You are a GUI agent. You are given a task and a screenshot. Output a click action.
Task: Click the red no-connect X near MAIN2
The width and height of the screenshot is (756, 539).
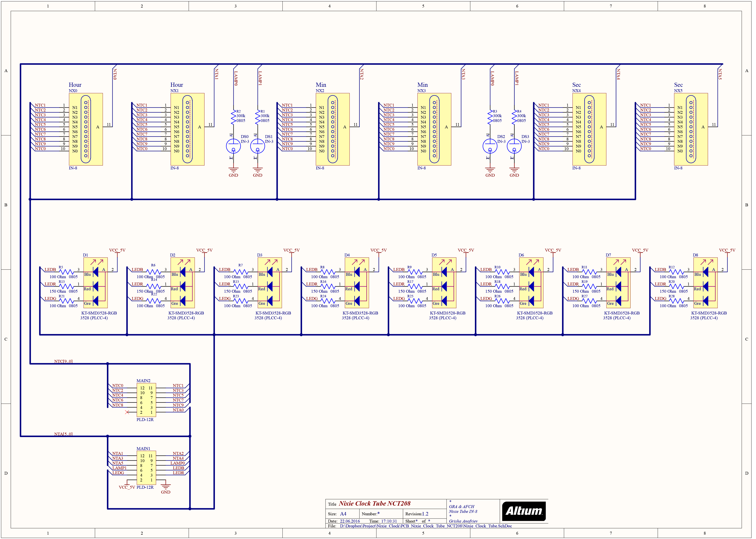[x=127, y=412]
